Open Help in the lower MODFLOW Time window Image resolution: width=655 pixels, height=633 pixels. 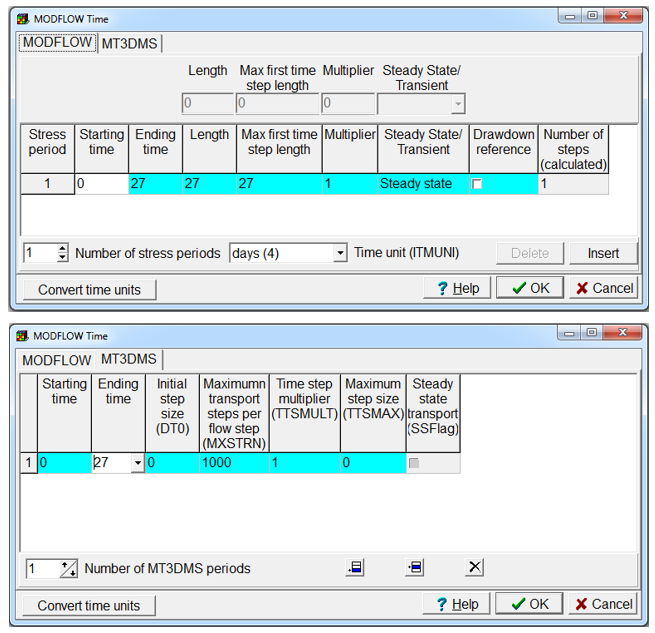pyautogui.click(x=456, y=604)
